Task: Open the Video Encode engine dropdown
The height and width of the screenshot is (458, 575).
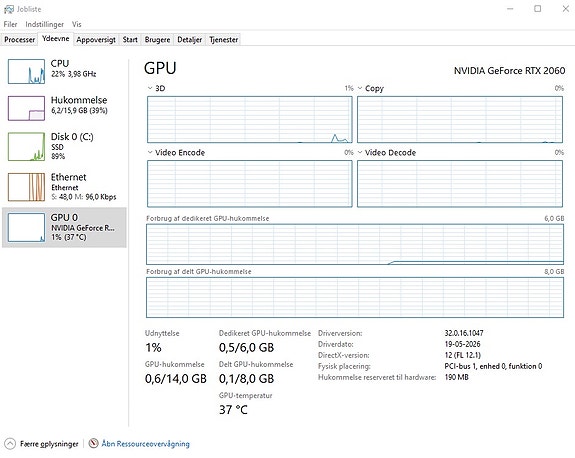Action: pos(150,152)
